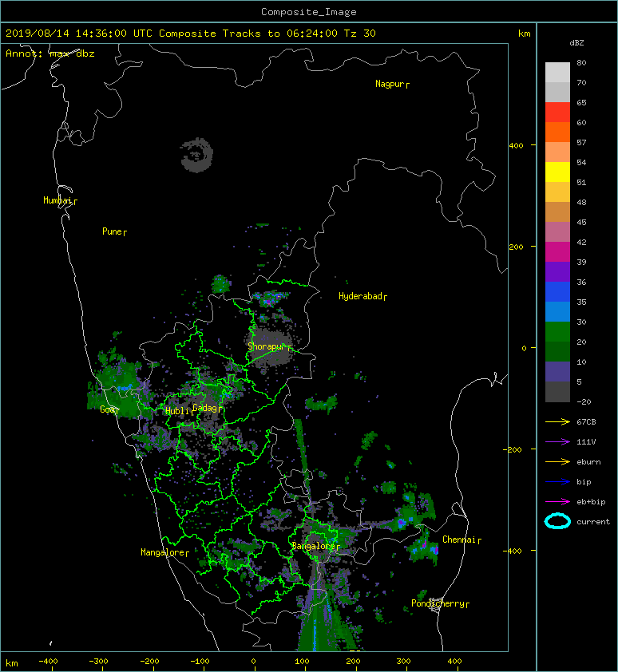Click the light gray 70 dBZ swatch

point(557,73)
